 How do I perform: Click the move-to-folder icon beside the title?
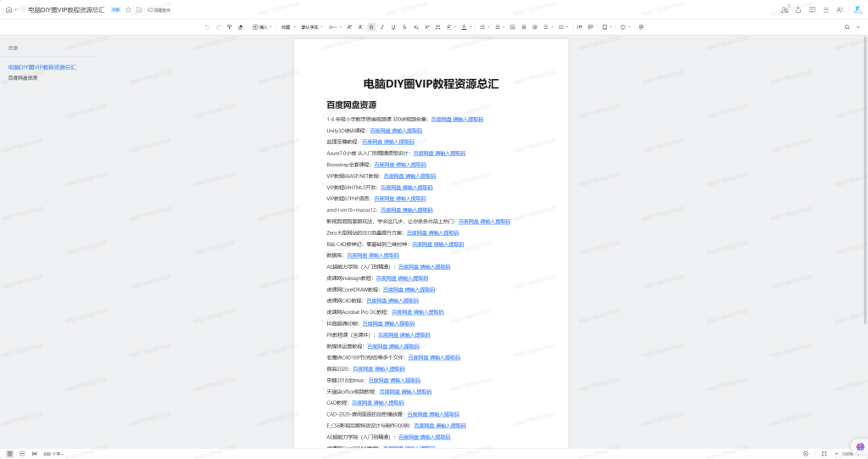pyautogui.click(x=139, y=9)
